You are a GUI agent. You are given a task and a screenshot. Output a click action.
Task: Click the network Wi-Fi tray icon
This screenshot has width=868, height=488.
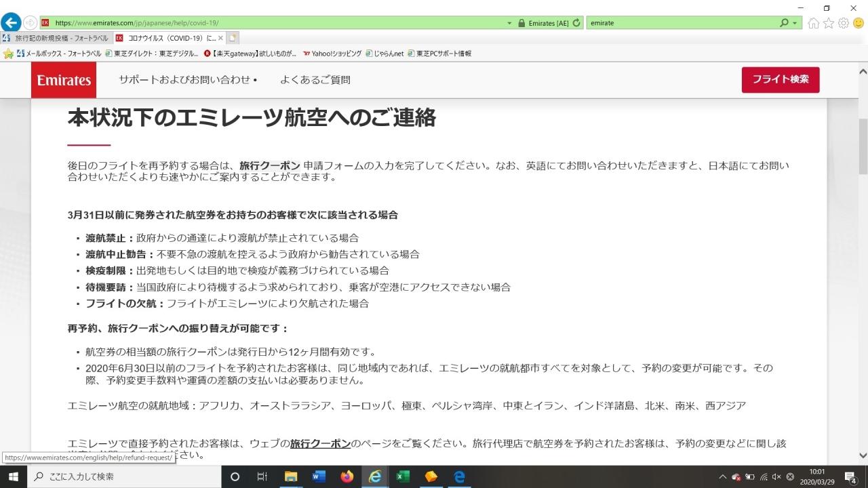(764, 476)
